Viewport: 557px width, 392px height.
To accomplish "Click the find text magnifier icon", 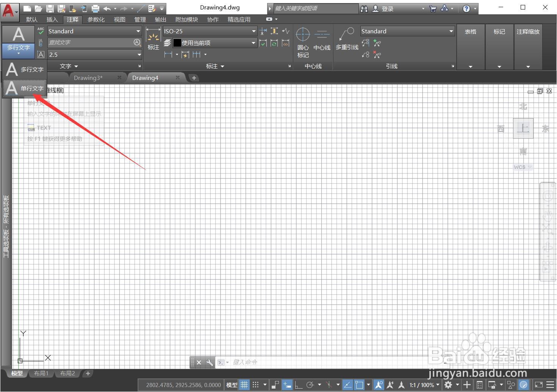I will (x=137, y=42).
